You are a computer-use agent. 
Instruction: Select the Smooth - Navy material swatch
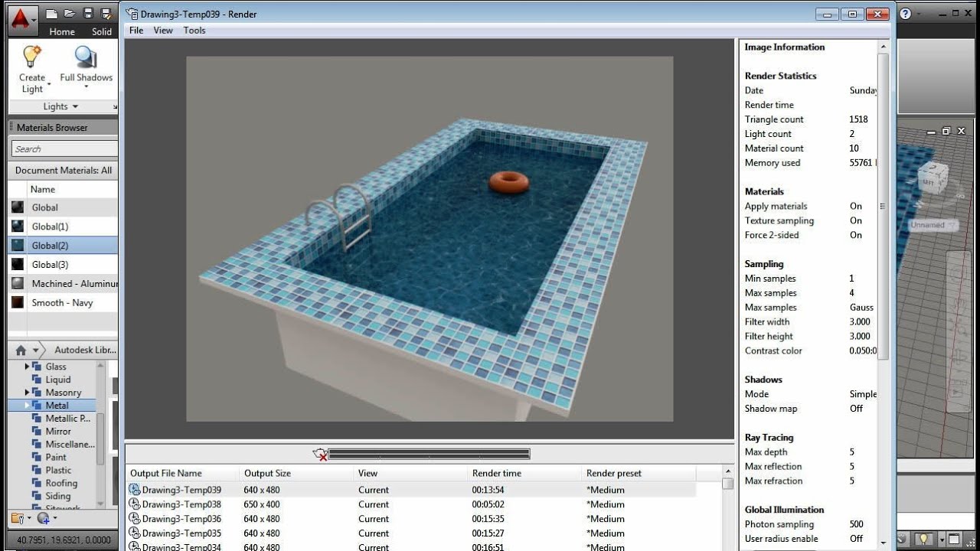[x=18, y=303]
